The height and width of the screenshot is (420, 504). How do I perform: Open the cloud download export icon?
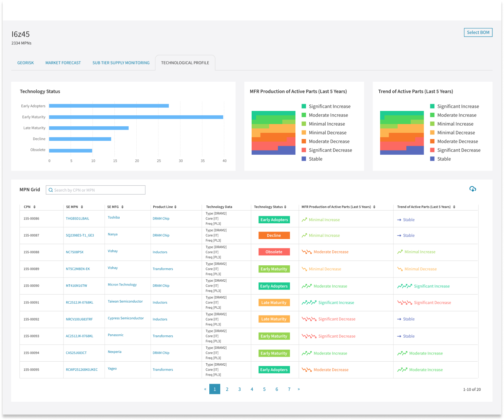tap(473, 189)
